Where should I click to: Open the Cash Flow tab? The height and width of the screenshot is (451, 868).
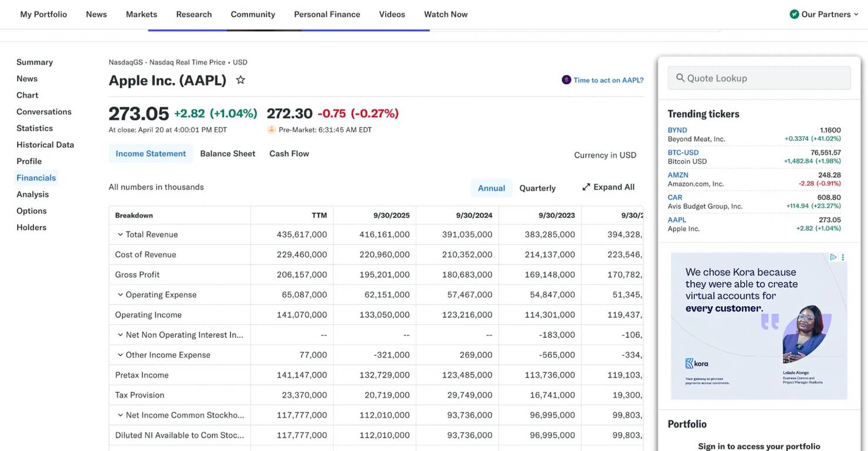(x=289, y=154)
